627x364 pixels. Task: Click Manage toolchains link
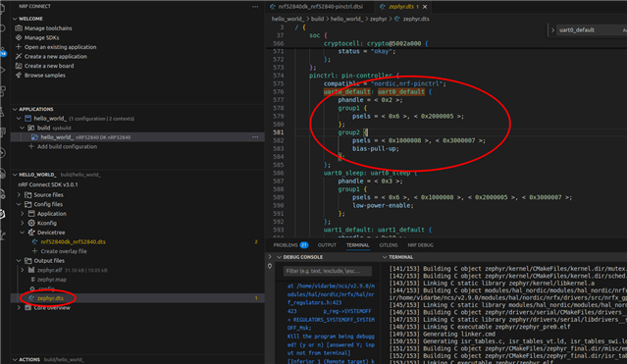48,28
